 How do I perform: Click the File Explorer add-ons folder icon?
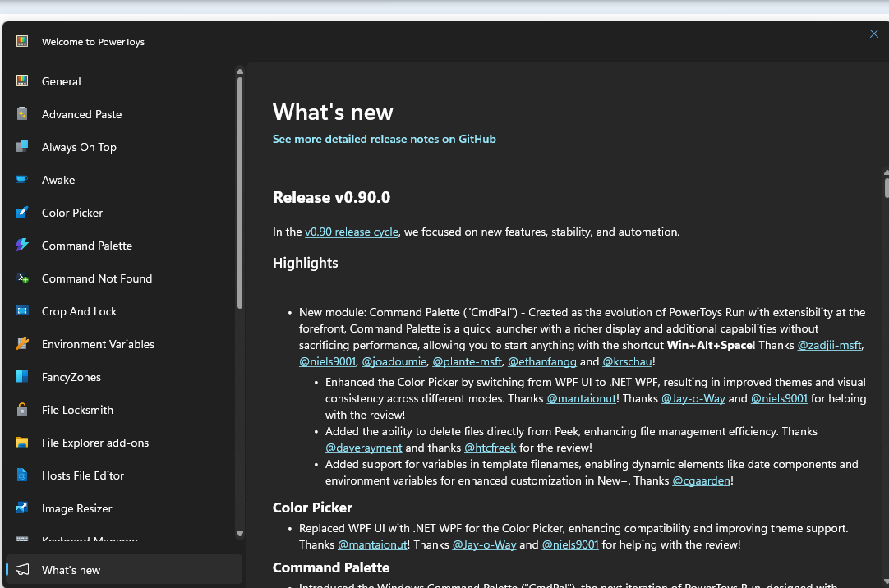coord(22,443)
